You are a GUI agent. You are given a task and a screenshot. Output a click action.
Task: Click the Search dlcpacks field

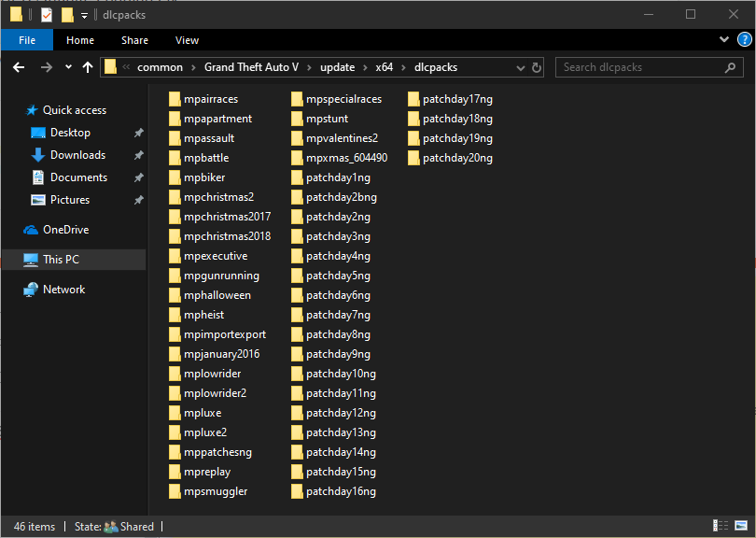(x=639, y=67)
